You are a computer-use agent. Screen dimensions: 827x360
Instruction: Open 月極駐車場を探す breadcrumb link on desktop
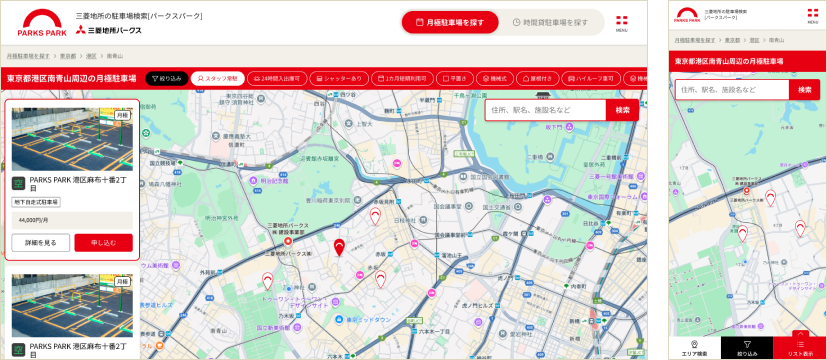coord(28,55)
